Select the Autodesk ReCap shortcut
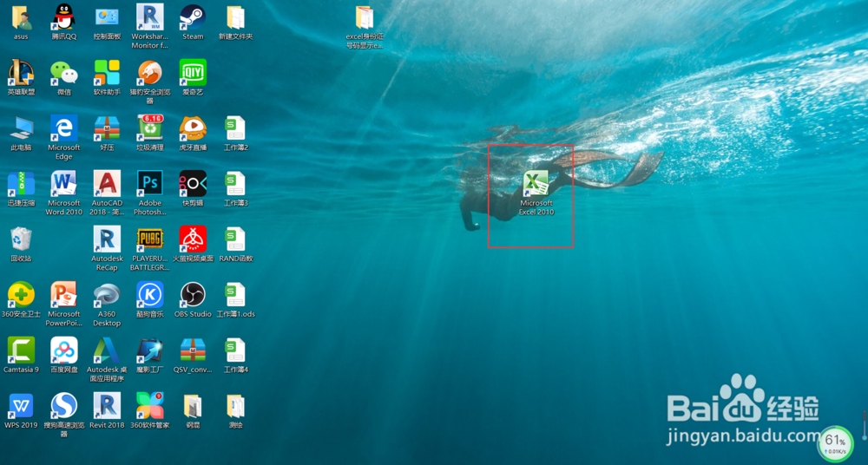This screenshot has height=465, width=868. 107,248
